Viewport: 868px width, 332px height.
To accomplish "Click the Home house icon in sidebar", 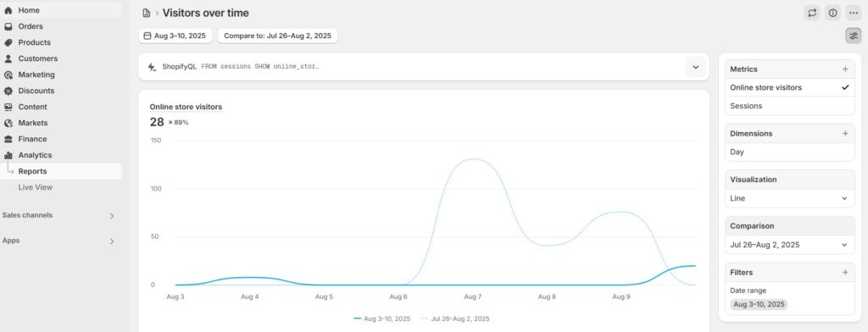I will [8, 10].
